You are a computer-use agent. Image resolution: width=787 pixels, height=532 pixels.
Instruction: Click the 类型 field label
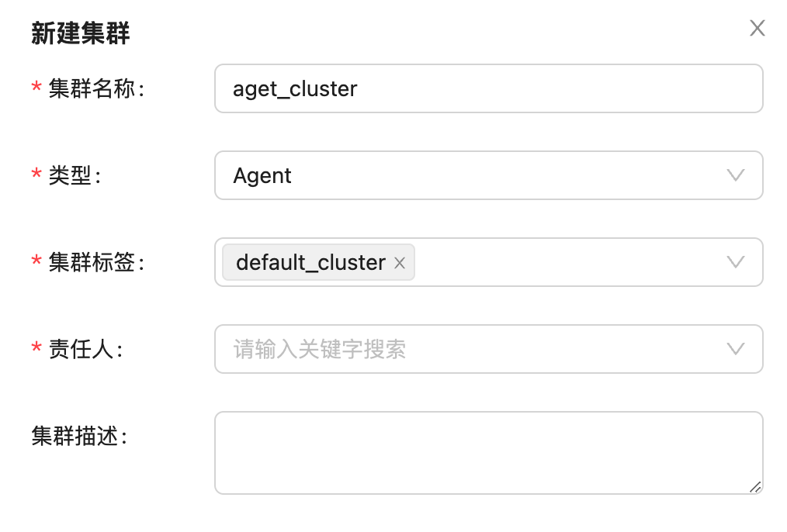pyautogui.click(x=75, y=176)
